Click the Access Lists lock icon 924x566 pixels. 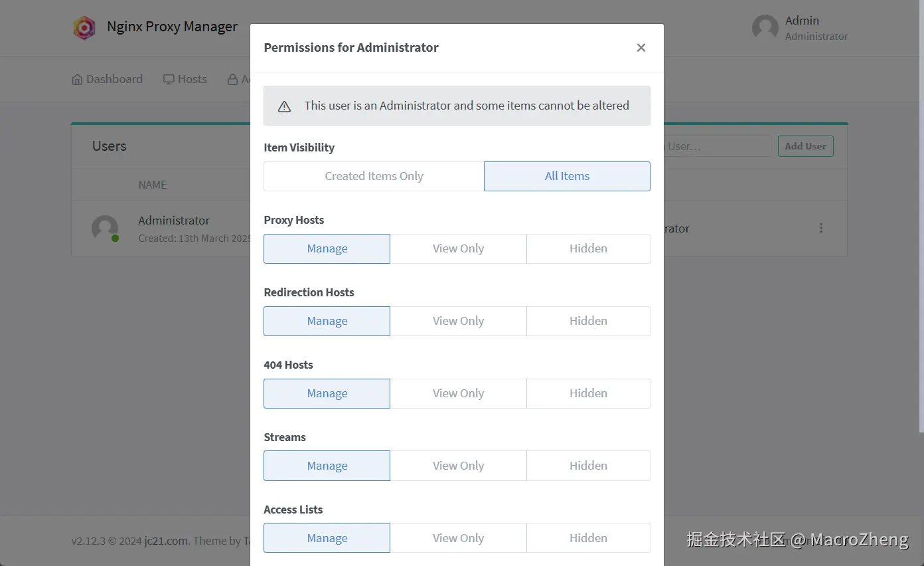[x=233, y=80]
